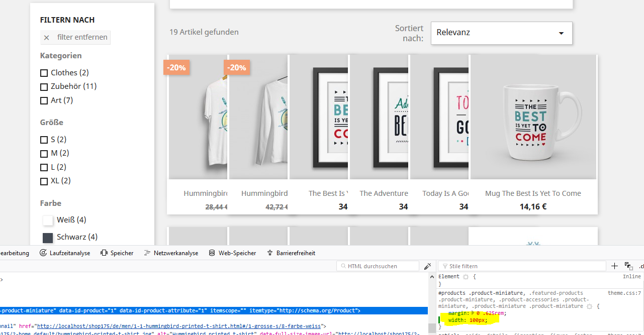Open the Netzwerkanalyse devtools tab
644x335 pixels.
(x=171, y=253)
